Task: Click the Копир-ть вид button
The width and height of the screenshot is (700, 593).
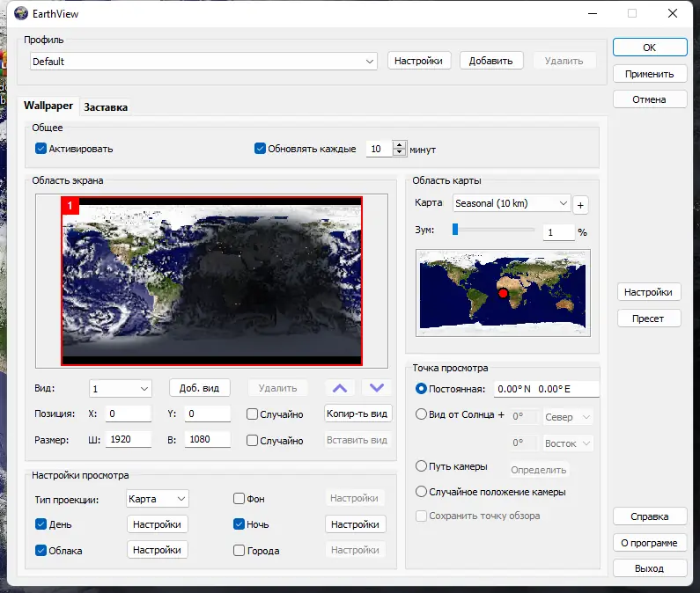Action: coord(357,414)
